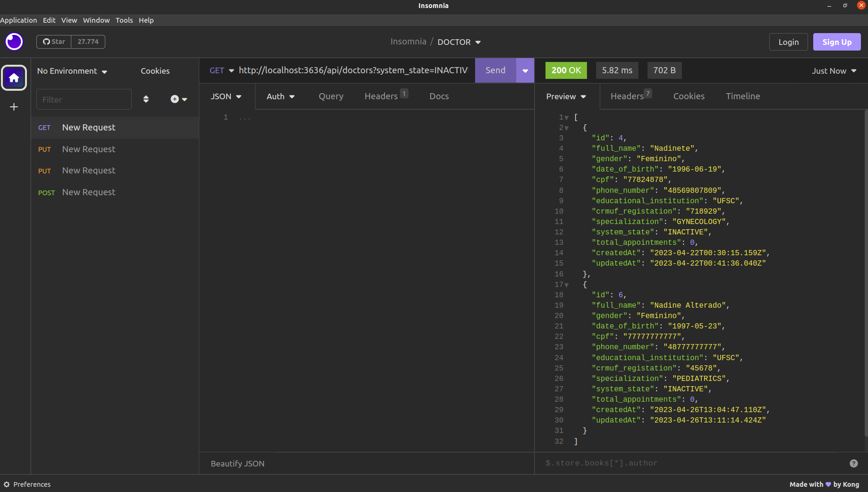Open the View menu
The width and height of the screenshot is (868, 492).
(69, 20)
